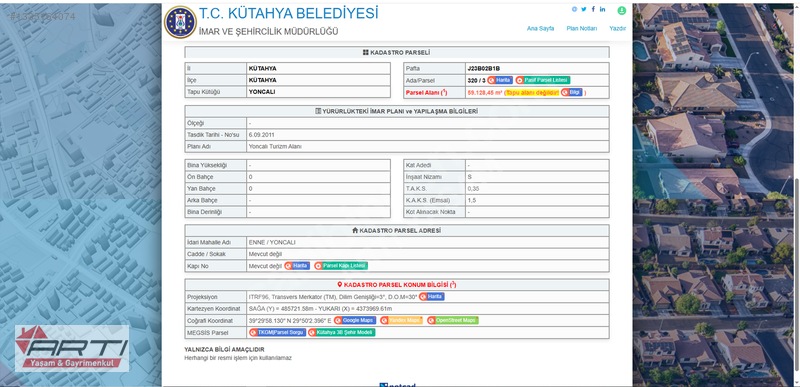The height and width of the screenshot is (387, 800).
Task: Select Yazdır to print
Action: pos(617,29)
